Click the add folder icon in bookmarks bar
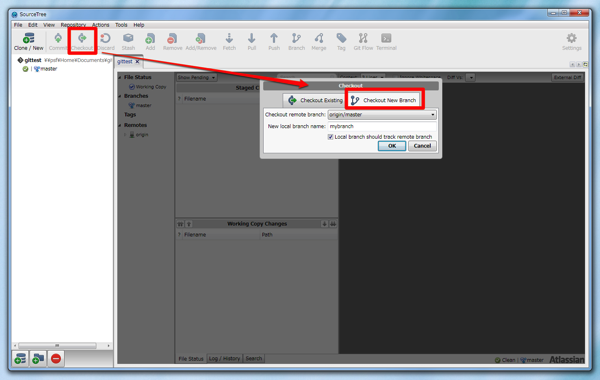This screenshot has width=600, height=380. [38, 359]
